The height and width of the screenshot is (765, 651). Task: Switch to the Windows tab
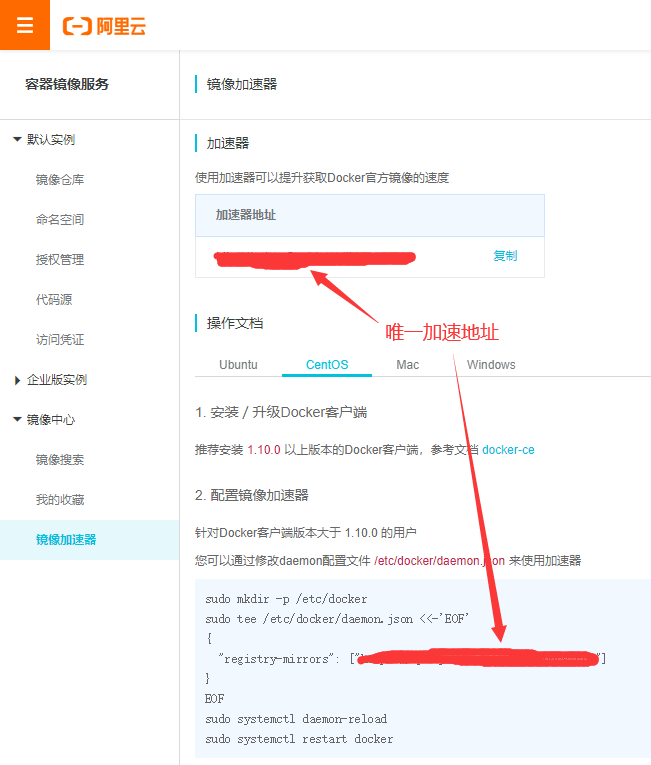pyautogui.click(x=491, y=364)
